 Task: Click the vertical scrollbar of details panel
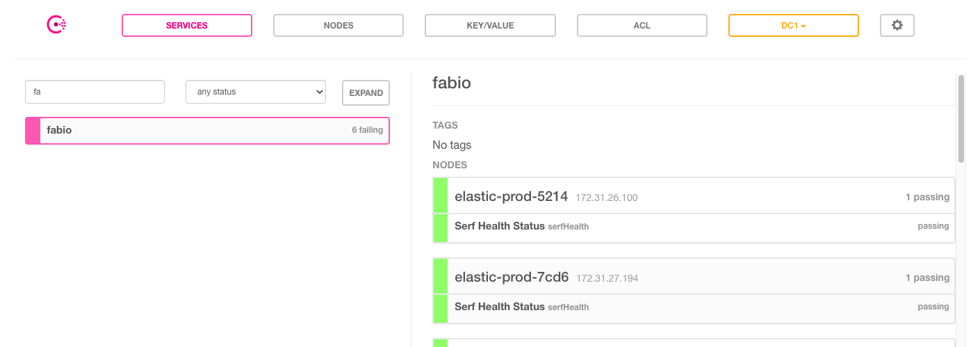tap(961, 119)
